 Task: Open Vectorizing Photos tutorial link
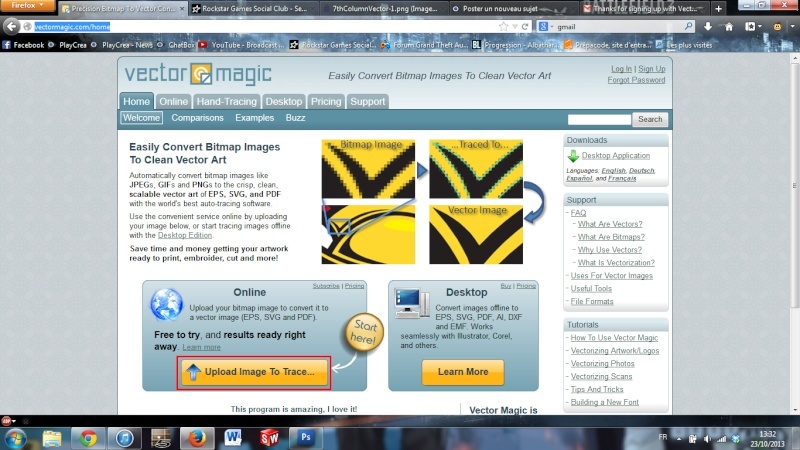pyautogui.click(x=603, y=363)
